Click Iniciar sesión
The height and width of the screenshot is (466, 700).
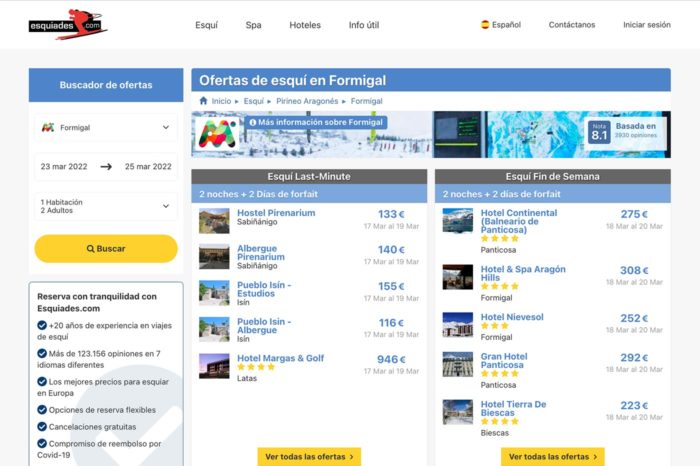coord(647,25)
